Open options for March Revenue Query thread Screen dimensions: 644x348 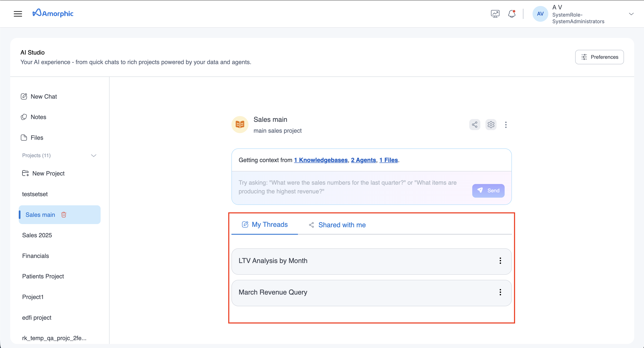(x=500, y=292)
